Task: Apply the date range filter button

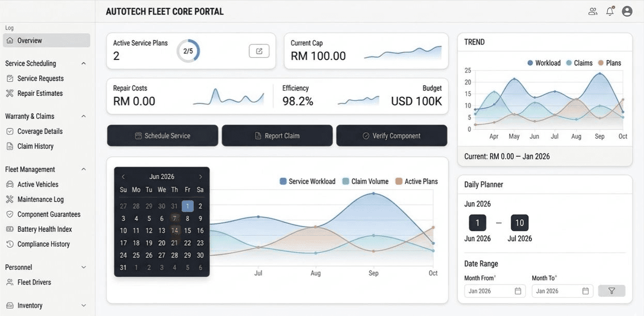Action: pyautogui.click(x=612, y=291)
